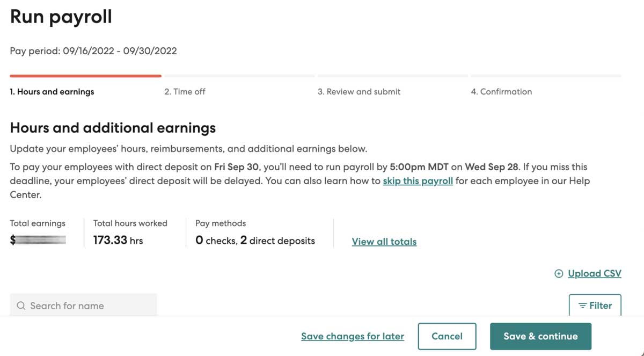Screen dimensions: 644x356
Task: Open the skip this payroll link
Action: (418, 181)
